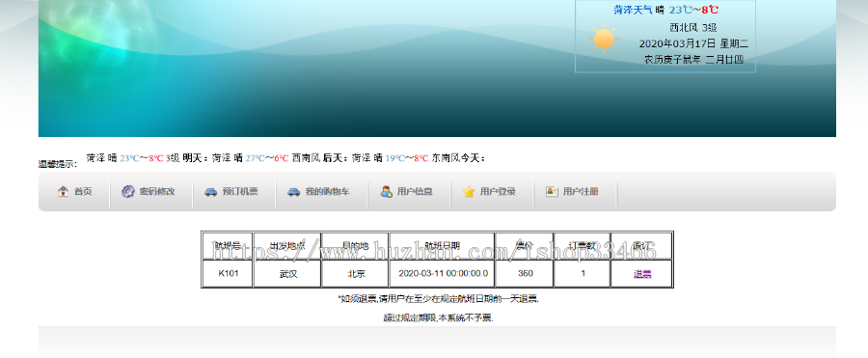Image resolution: width=868 pixels, height=358 pixels.
Task: Click the swirl icon beside 密码修改
Action: point(128,192)
